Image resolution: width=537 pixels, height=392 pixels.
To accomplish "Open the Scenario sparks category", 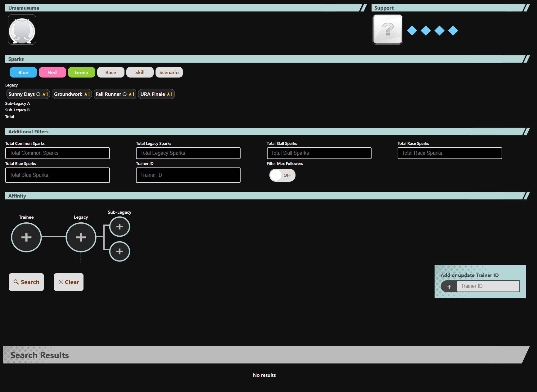I will 169,72.
